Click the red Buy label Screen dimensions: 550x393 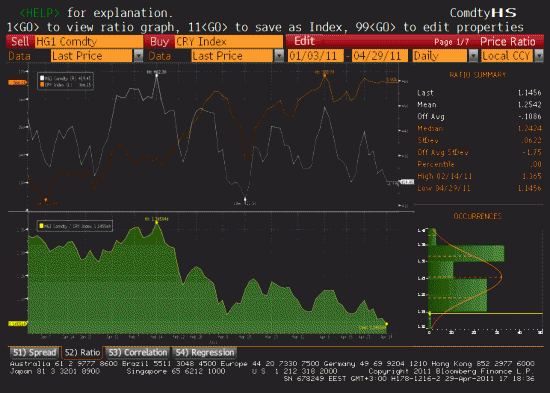[159, 42]
